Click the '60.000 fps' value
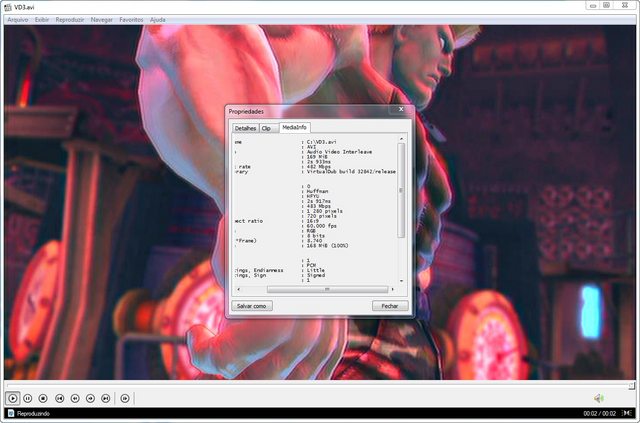 click(322, 226)
